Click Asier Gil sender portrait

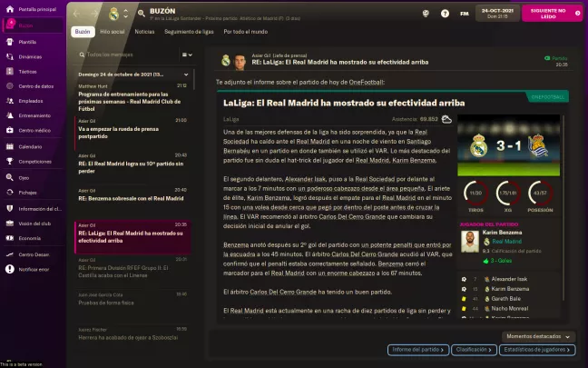[240, 62]
